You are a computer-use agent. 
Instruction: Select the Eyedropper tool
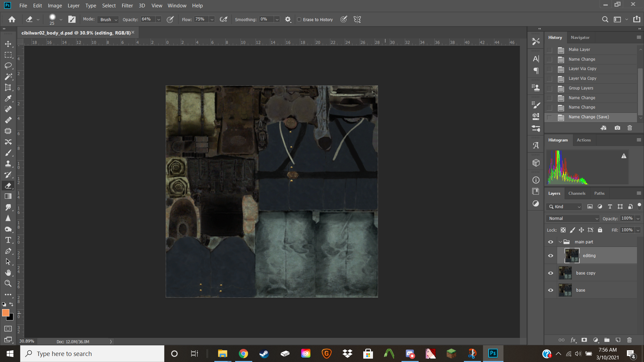pyautogui.click(x=8, y=99)
